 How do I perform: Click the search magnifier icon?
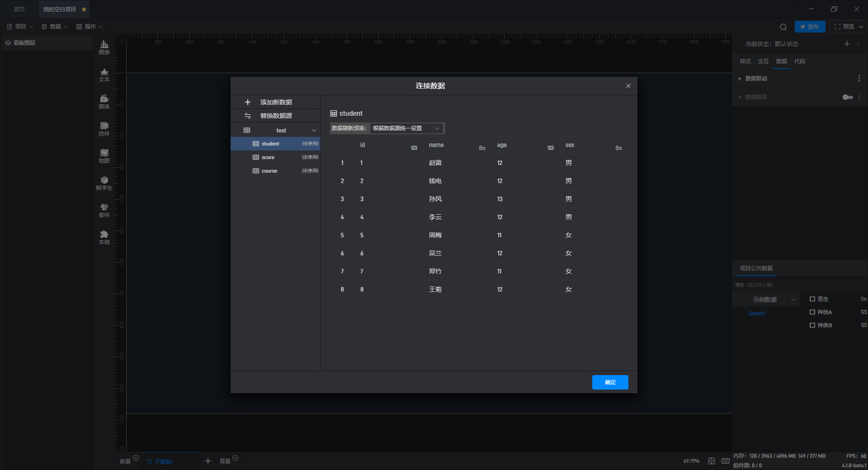783,27
